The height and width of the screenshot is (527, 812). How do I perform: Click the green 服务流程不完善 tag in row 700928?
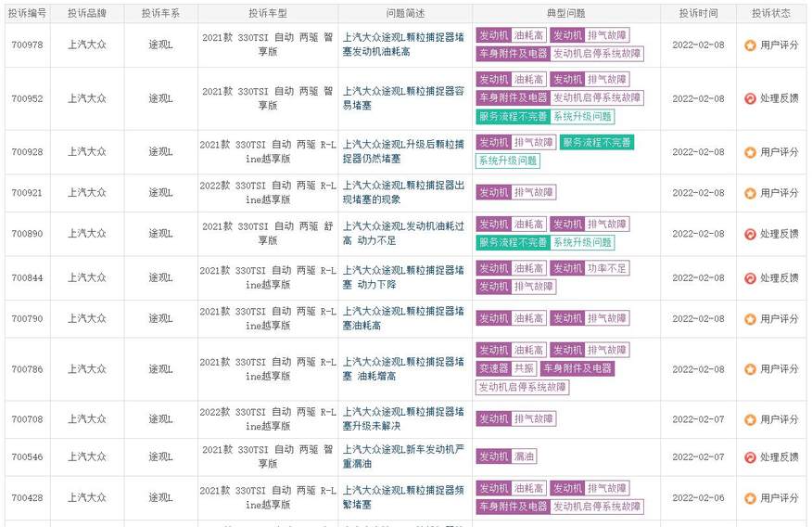tap(596, 143)
